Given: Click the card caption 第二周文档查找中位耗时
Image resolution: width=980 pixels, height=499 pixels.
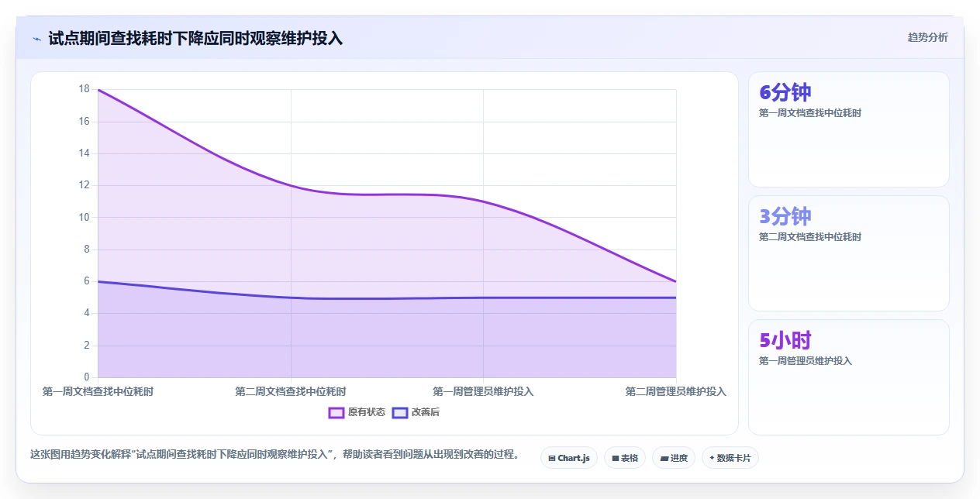Looking at the screenshot, I should 810,237.
